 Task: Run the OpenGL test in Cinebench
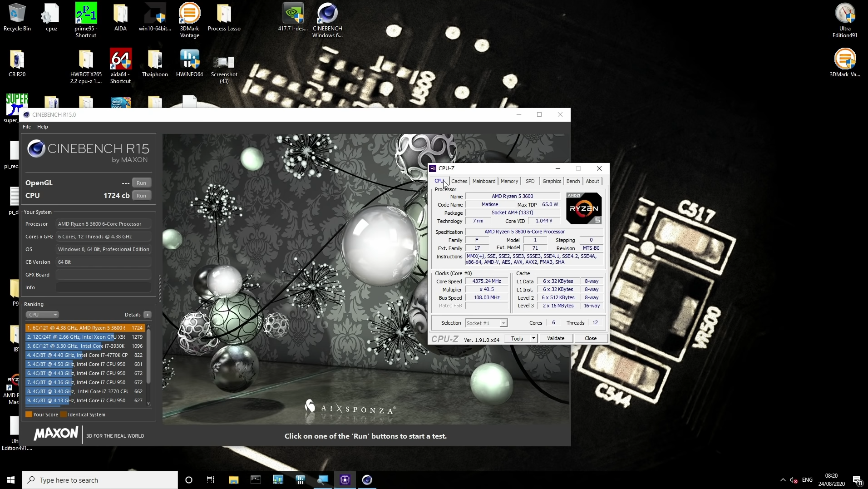tap(142, 183)
